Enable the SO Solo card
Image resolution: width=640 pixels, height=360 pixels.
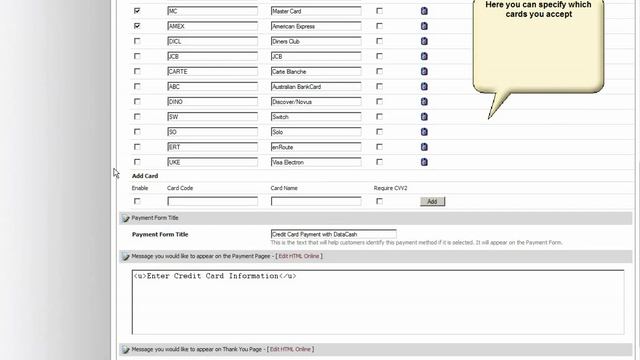tap(137, 131)
